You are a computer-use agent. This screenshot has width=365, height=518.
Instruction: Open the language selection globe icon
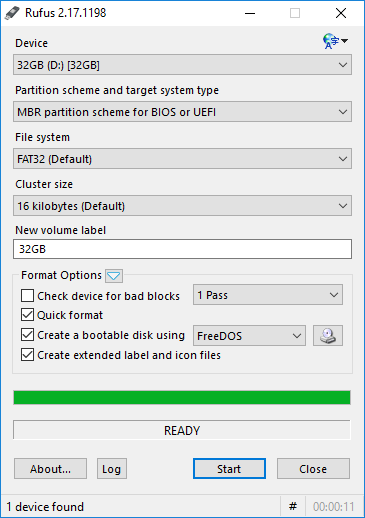[x=335, y=41]
